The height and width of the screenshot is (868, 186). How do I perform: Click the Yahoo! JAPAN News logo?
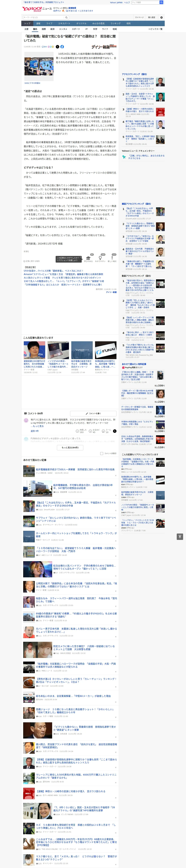coord(37,9)
